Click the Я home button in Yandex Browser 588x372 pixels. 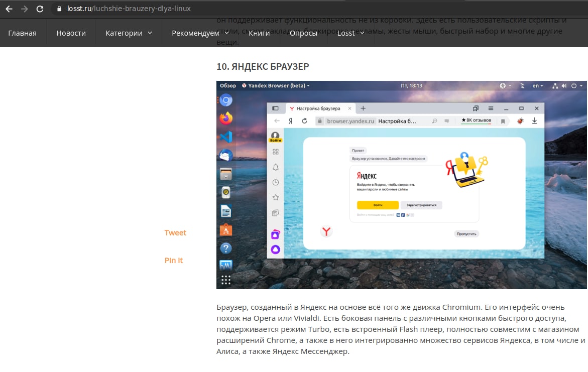point(290,121)
